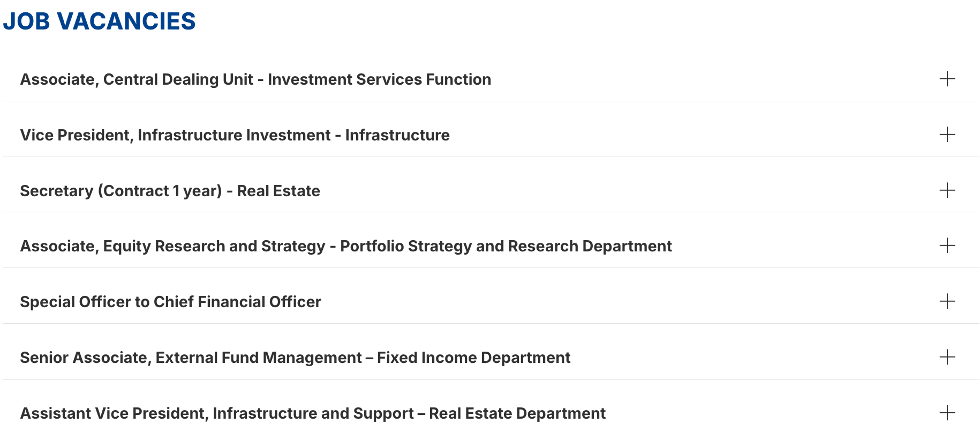Open the Associate, Central Dealing Unit job title
This screenshot has height=431, width=980.
[x=255, y=79]
